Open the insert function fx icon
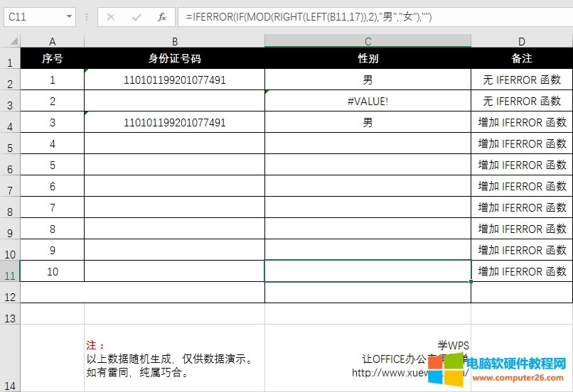Viewport: 573px width, 392px height. pos(162,17)
